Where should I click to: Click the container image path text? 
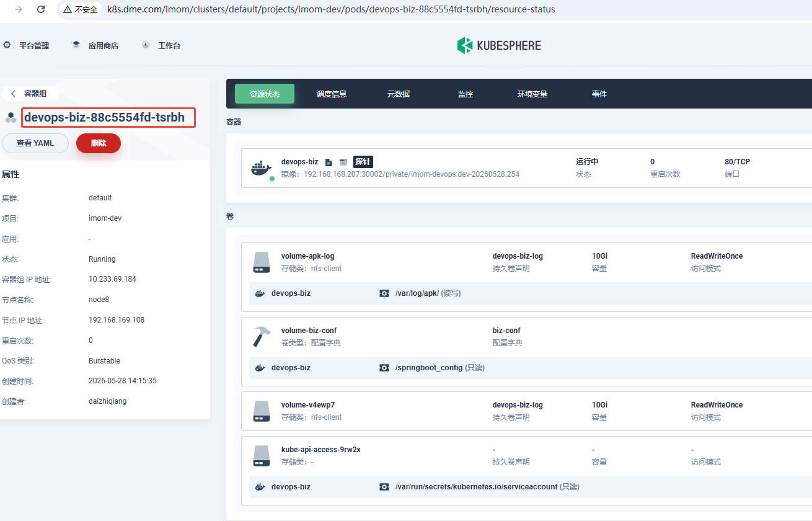(412, 174)
